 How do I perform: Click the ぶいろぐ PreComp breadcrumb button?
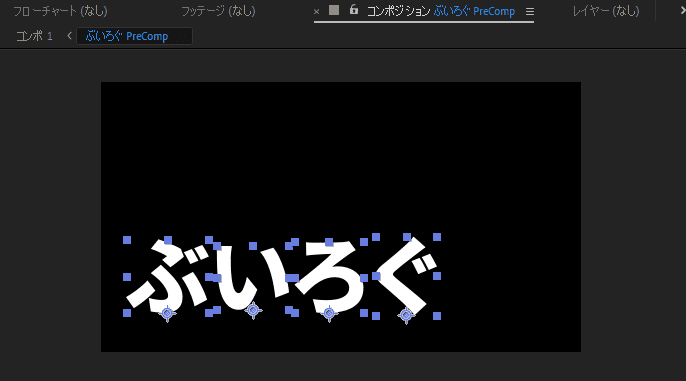(x=134, y=36)
